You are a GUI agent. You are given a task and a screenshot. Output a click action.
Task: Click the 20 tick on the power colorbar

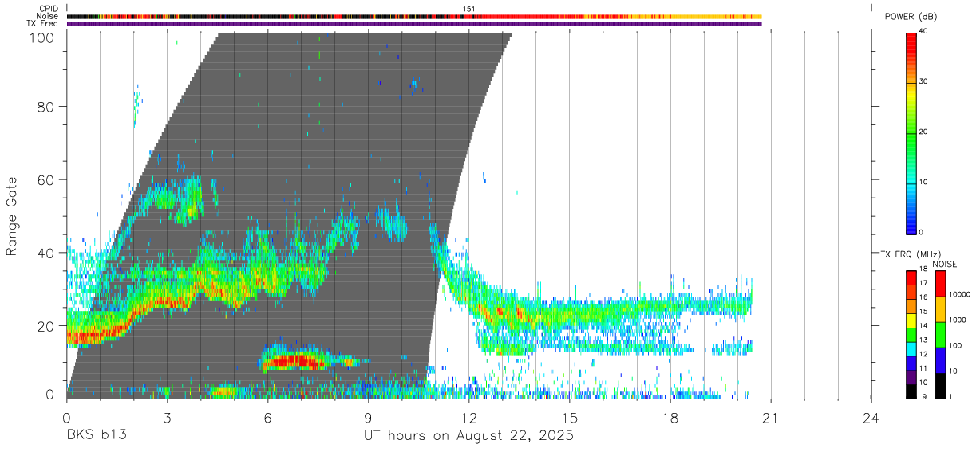(923, 132)
